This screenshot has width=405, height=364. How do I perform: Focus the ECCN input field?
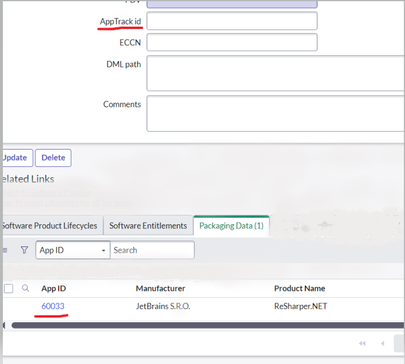(x=232, y=42)
